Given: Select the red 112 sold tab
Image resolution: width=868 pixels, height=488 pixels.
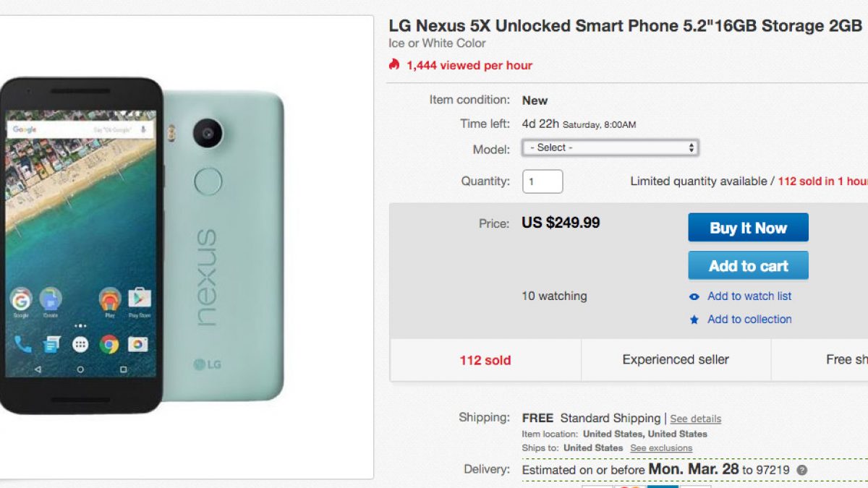Looking at the screenshot, I should [485, 359].
